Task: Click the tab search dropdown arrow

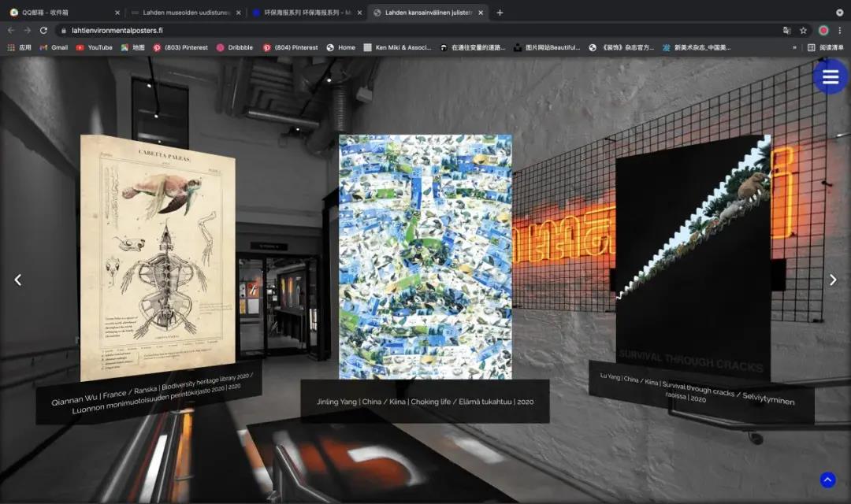Action: tap(839, 13)
